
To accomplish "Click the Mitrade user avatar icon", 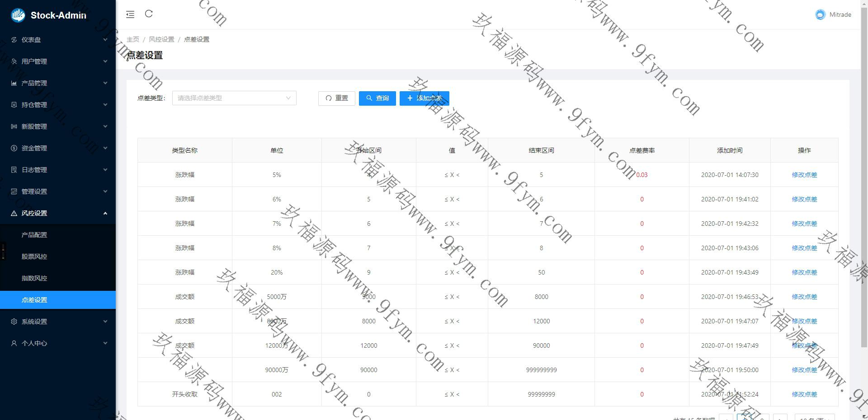I will click(820, 15).
